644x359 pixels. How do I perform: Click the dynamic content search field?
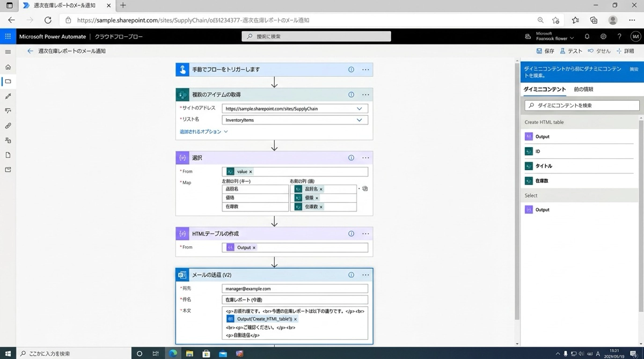[582, 106]
